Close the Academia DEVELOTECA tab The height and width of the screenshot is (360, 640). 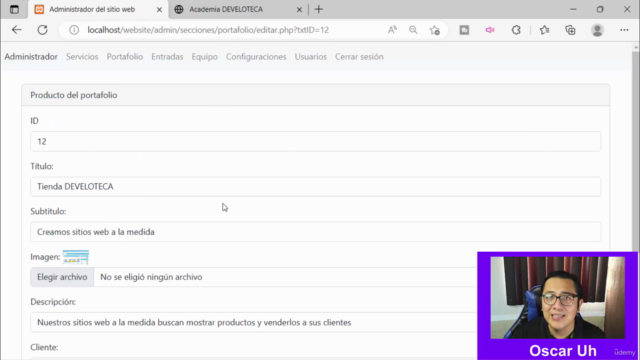pos(299,9)
